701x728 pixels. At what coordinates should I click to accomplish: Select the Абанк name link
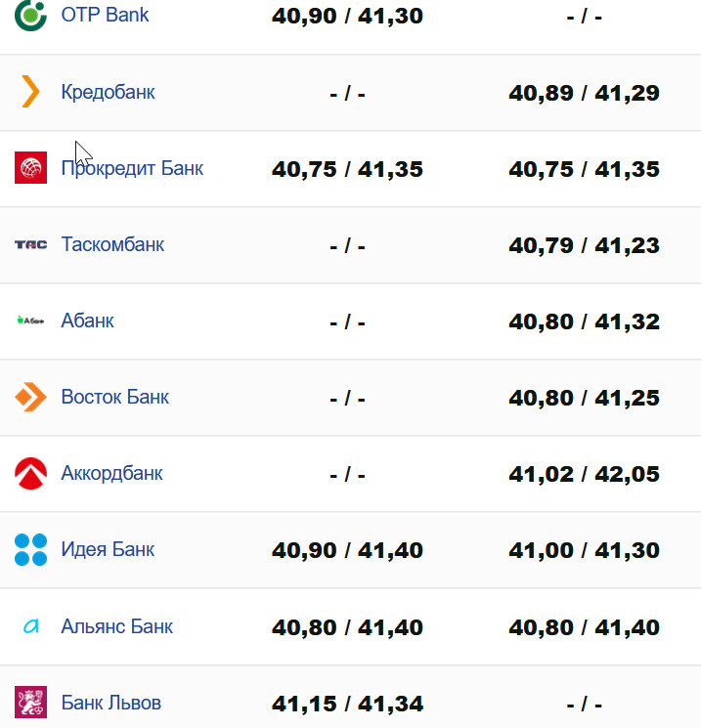[x=87, y=321]
